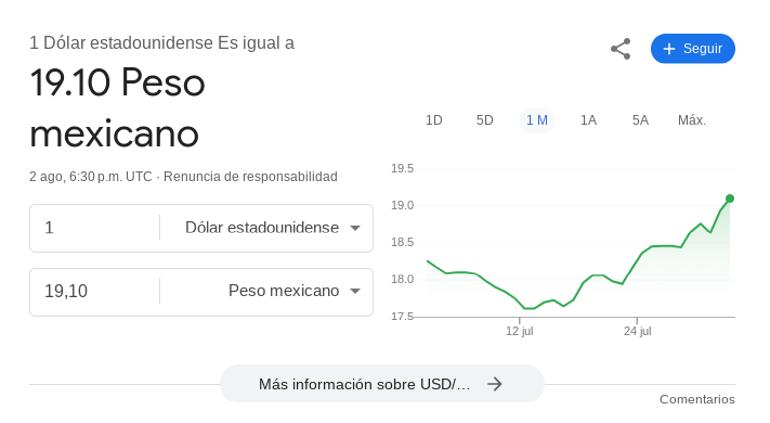
Task: Click the Comentarios link
Action: click(x=697, y=399)
